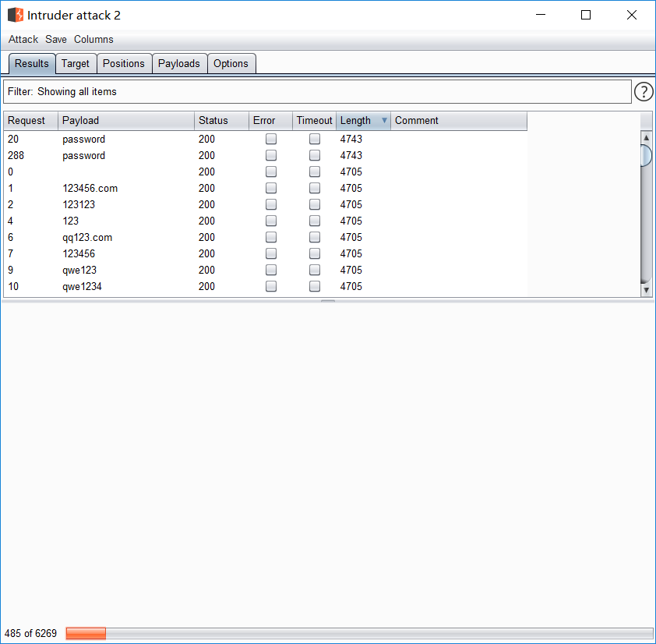Open the Save menu

coord(56,39)
